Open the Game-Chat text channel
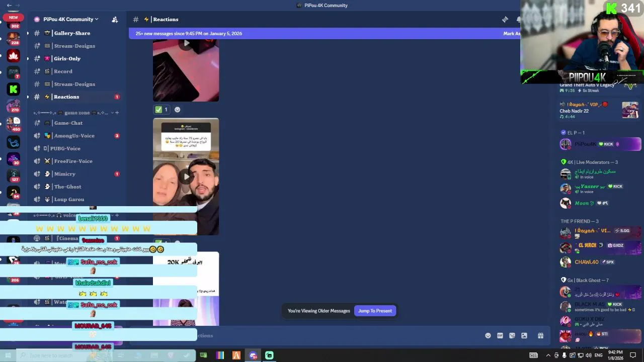 point(68,123)
